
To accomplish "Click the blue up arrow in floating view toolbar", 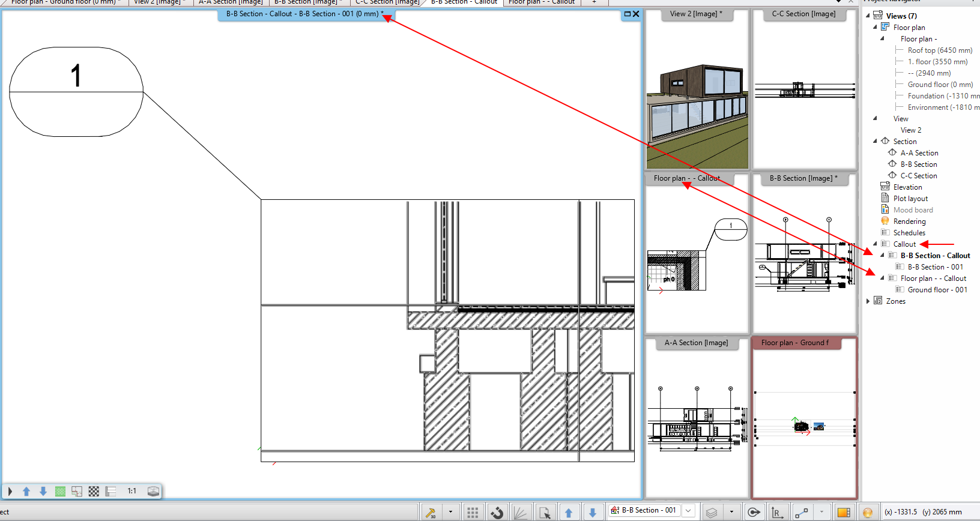I will [26, 491].
